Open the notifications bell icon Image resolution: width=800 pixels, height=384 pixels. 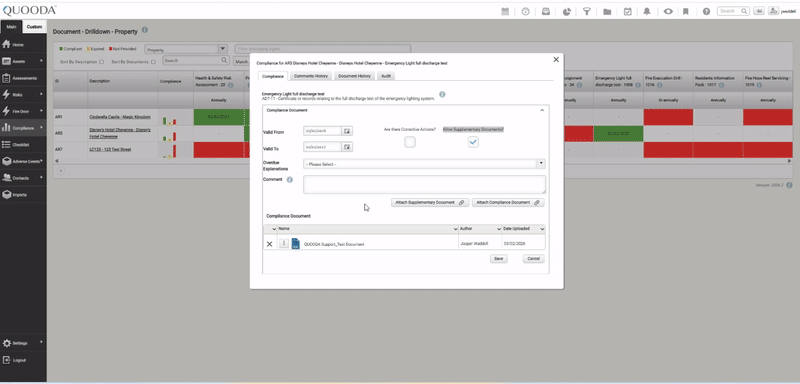click(x=647, y=11)
